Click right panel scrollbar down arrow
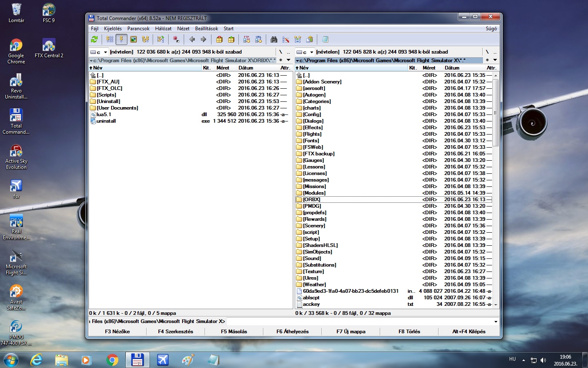Viewport: 588px width, 368px height. click(x=496, y=305)
